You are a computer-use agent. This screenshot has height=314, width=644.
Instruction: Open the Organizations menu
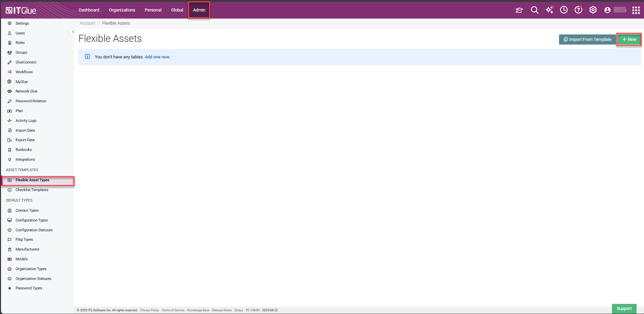tap(122, 10)
